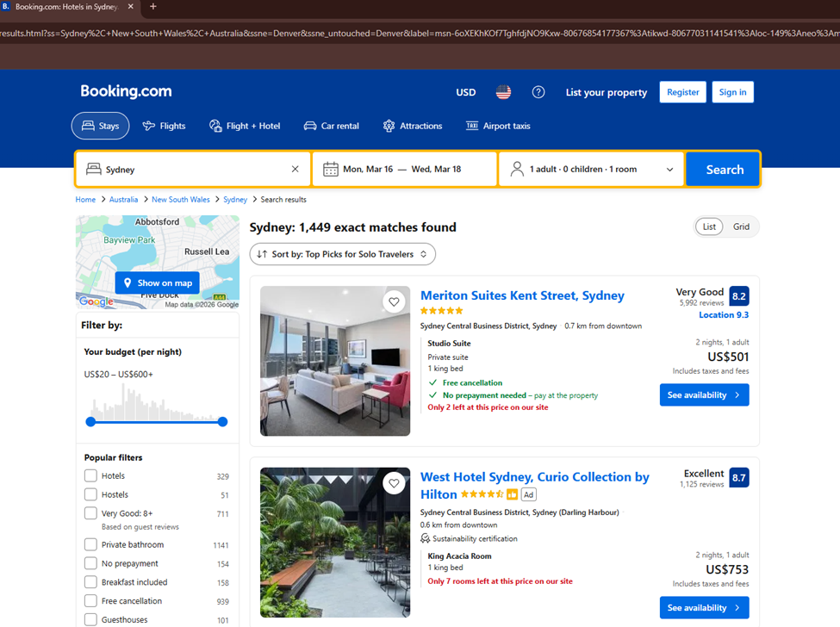Click the sort arrows icon

pyautogui.click(x=261, y=254)
